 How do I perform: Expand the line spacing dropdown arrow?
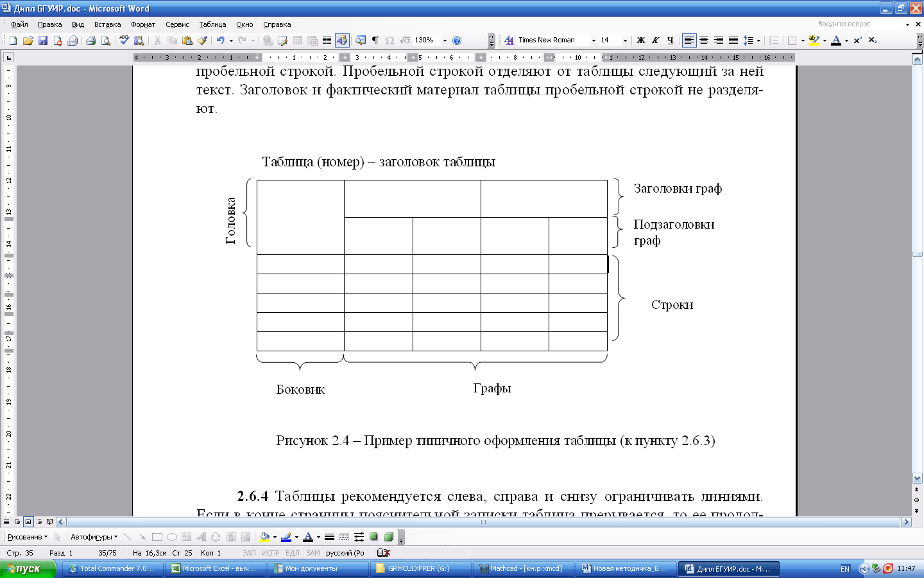(758, 40)
